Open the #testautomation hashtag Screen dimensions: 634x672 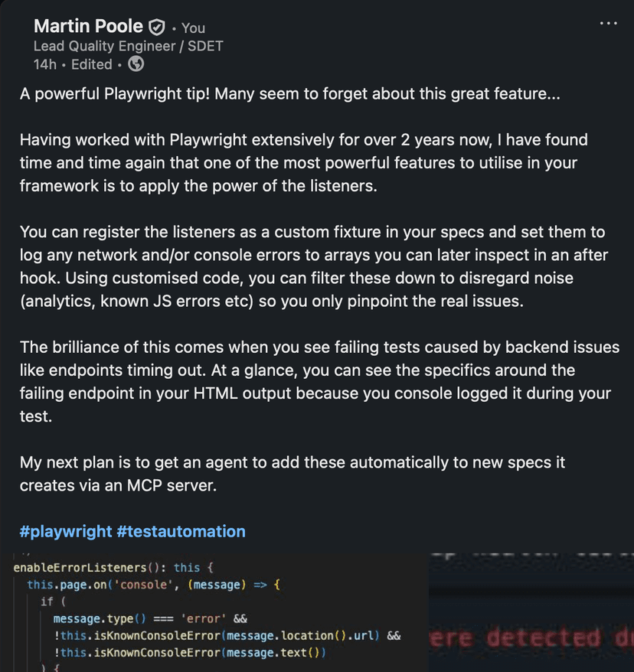(181, 531)
